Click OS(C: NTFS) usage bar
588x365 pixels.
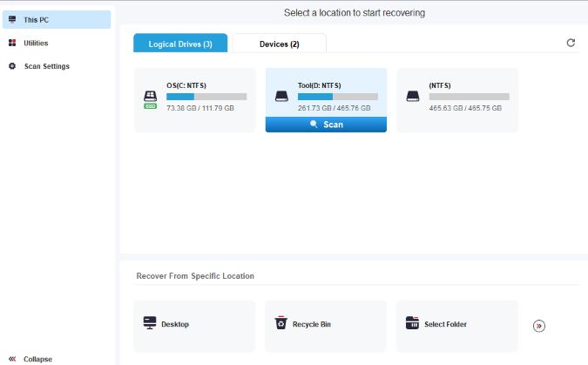(206, 97)
